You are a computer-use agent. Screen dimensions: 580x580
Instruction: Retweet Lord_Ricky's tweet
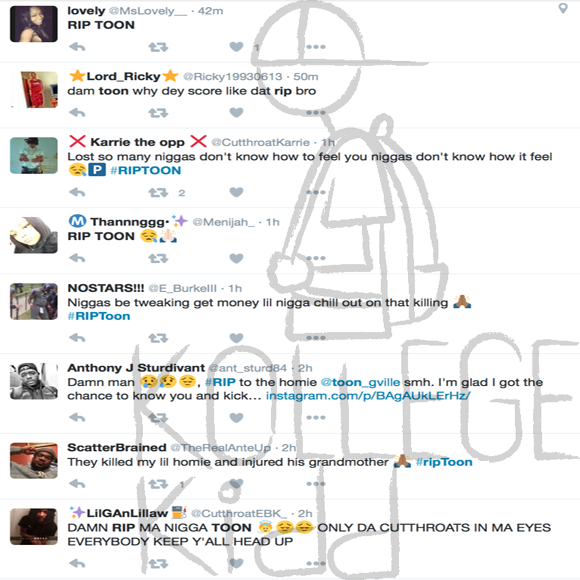158,112
